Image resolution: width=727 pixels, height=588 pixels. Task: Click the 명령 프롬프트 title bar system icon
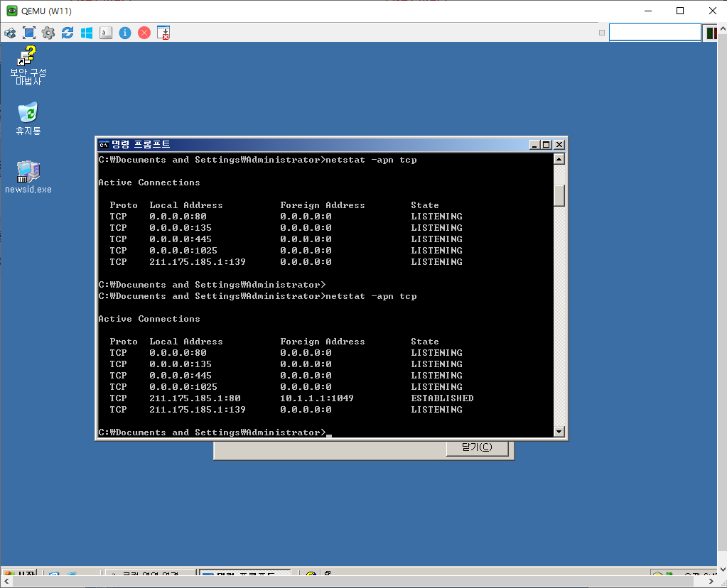coord(104,145)
